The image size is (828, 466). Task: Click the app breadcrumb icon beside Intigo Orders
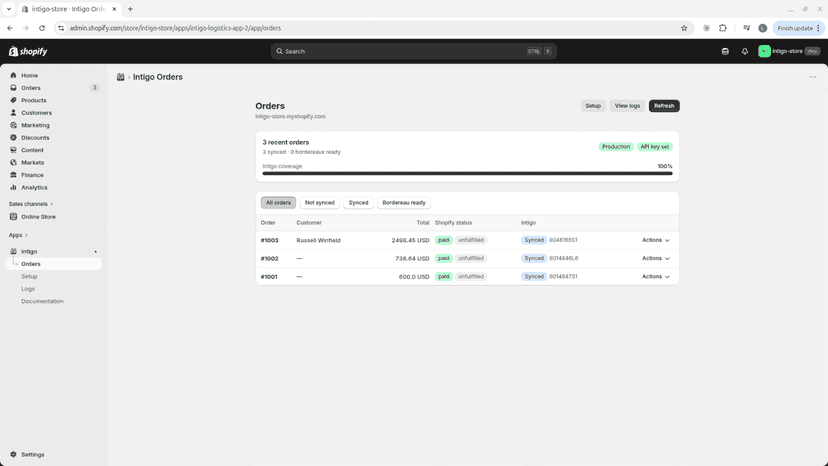coord(120,77)
